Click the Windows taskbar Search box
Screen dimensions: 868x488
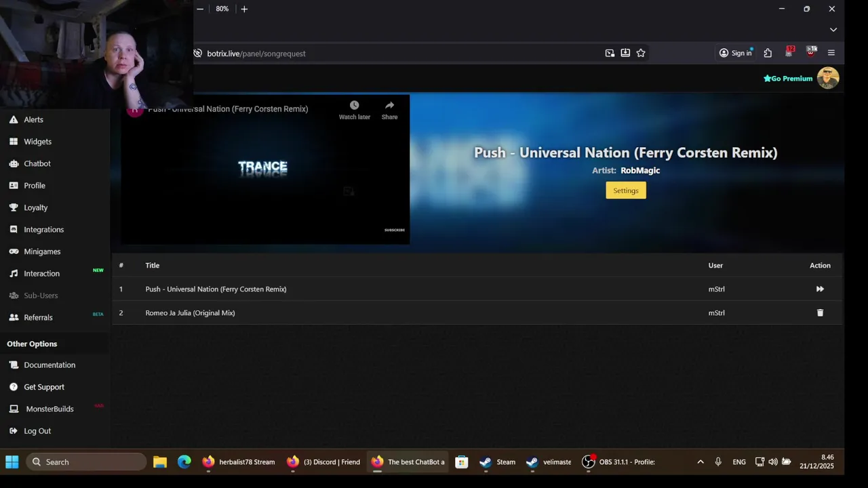pos(86,462)
